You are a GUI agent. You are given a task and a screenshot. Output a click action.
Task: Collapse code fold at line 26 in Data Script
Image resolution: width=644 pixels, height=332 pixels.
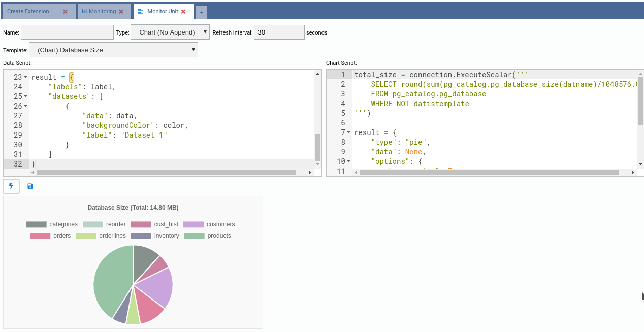(x=25, y=106)
